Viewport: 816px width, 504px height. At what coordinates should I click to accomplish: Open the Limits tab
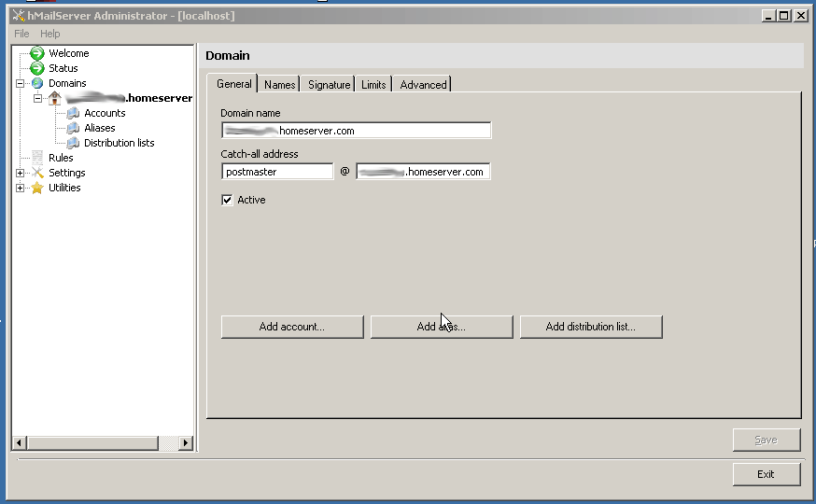point(373,85)
